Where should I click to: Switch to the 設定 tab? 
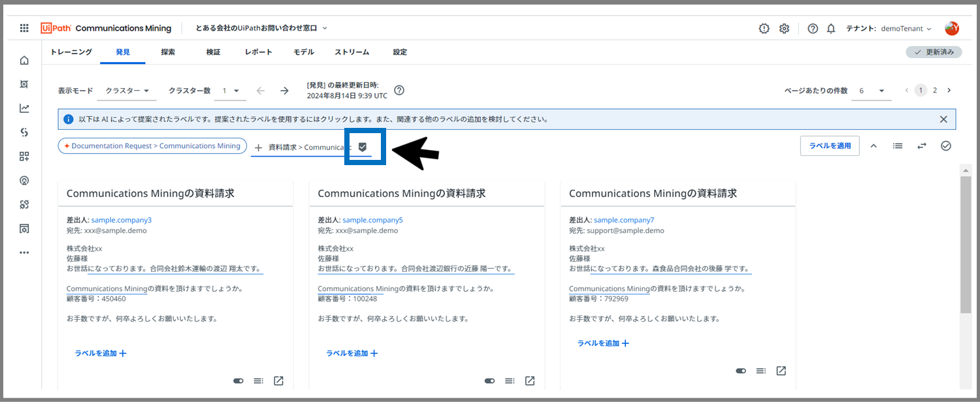pyautogui.click(x=400, y=52)
